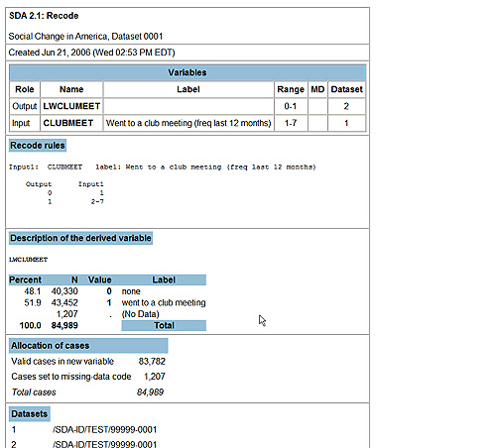Select the LWCLUMEET variable name cell
The image size is (496, 448).
pos(71,106)
